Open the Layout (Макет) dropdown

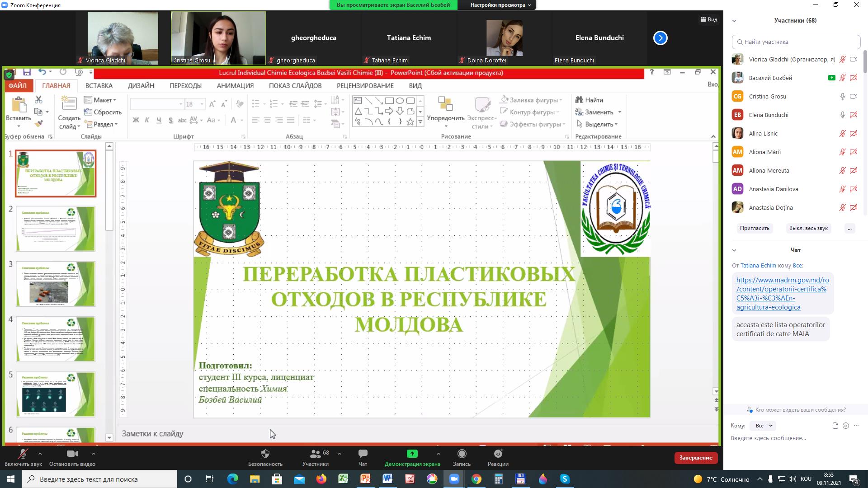pos(100,100)
